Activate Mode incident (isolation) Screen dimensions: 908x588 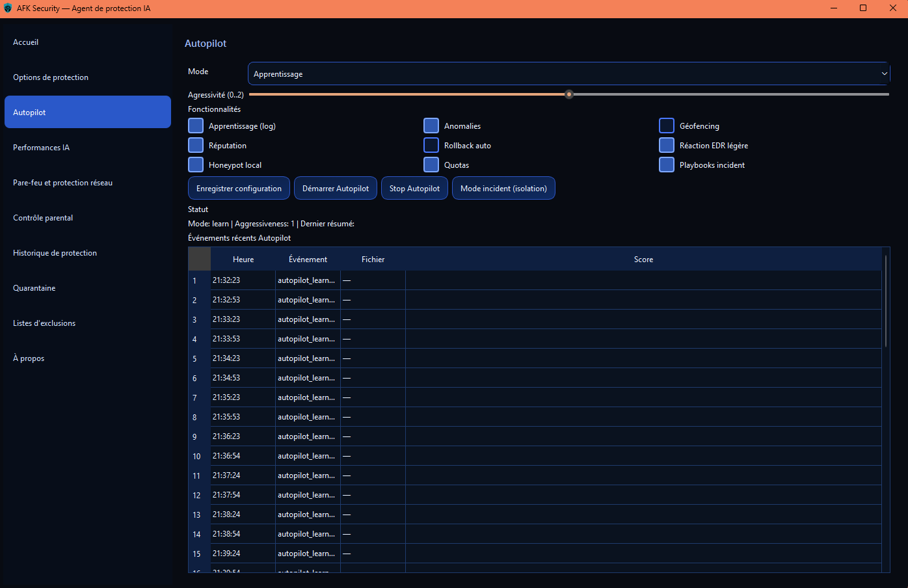point(503,189)
